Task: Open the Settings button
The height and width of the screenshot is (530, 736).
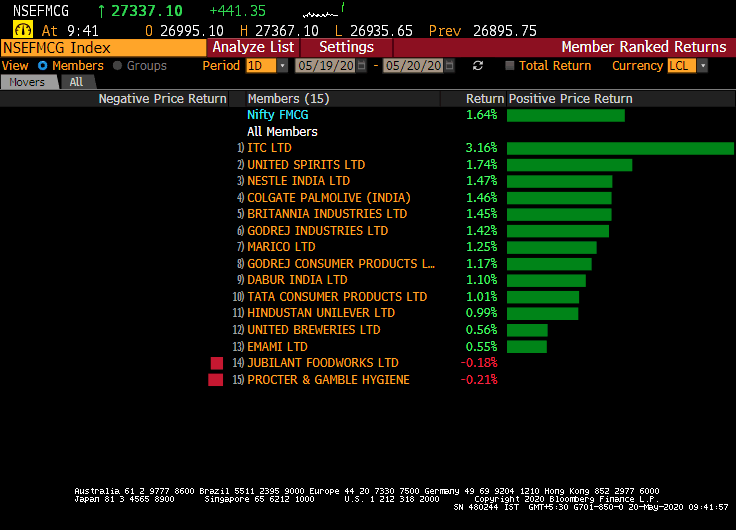Action: 346,47
